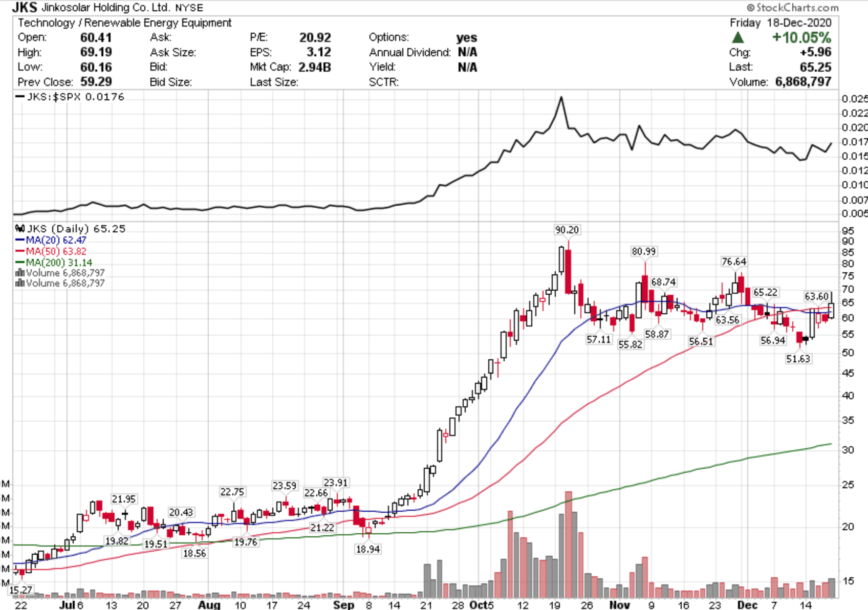Click the 76.64 price high label
The image size is (868, 610).
(x=734, y=262)
